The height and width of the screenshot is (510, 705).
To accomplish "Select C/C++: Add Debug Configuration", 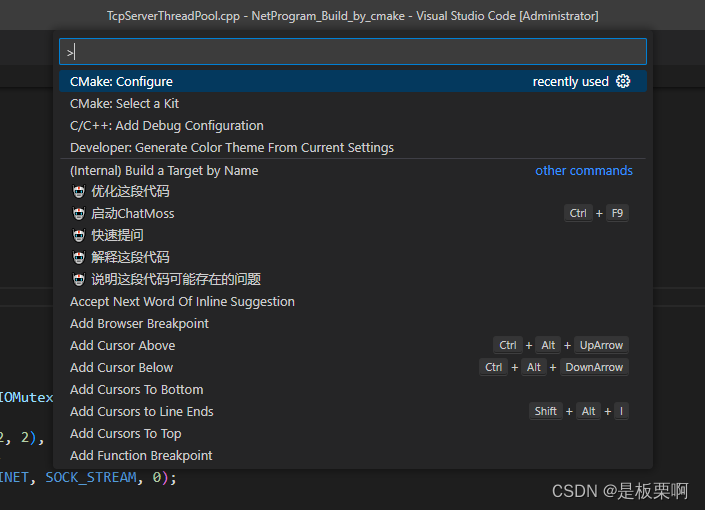I will click(353, 125).
